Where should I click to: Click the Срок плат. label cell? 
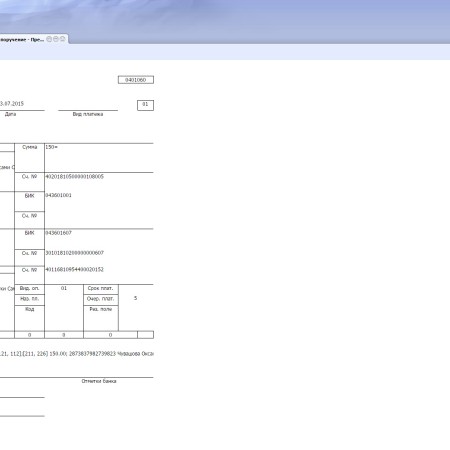point(101,289)
